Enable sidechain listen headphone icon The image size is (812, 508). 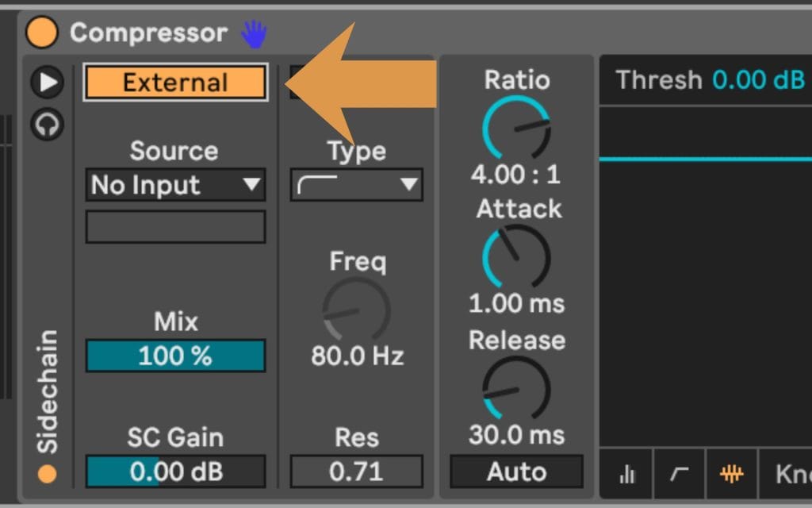coord(48,125)
